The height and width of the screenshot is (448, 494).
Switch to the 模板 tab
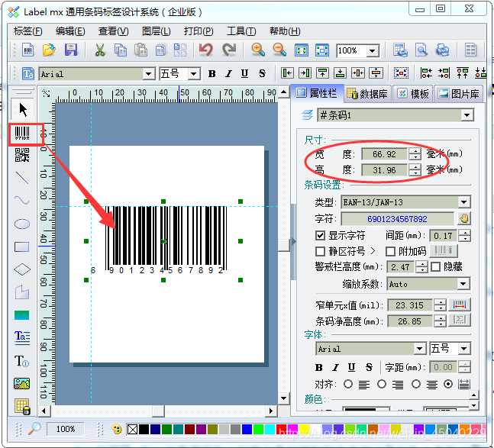click(x=413, y=94)
